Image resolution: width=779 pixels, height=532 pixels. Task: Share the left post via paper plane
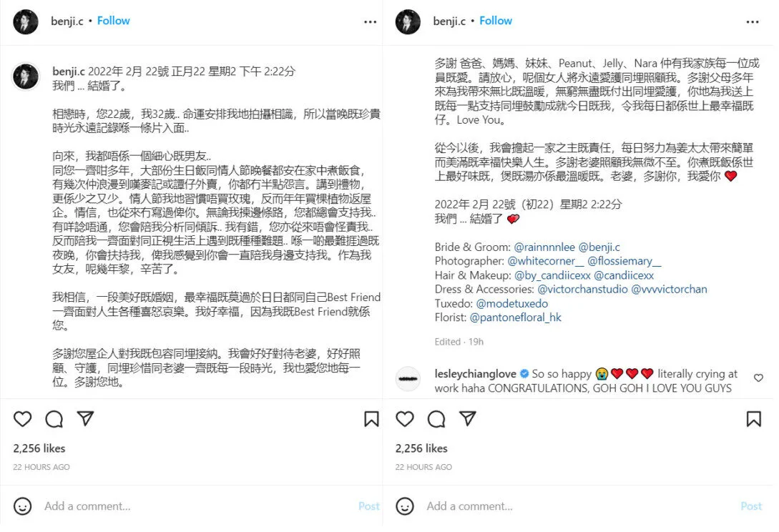pyautogui.click(x=85, y=419)
